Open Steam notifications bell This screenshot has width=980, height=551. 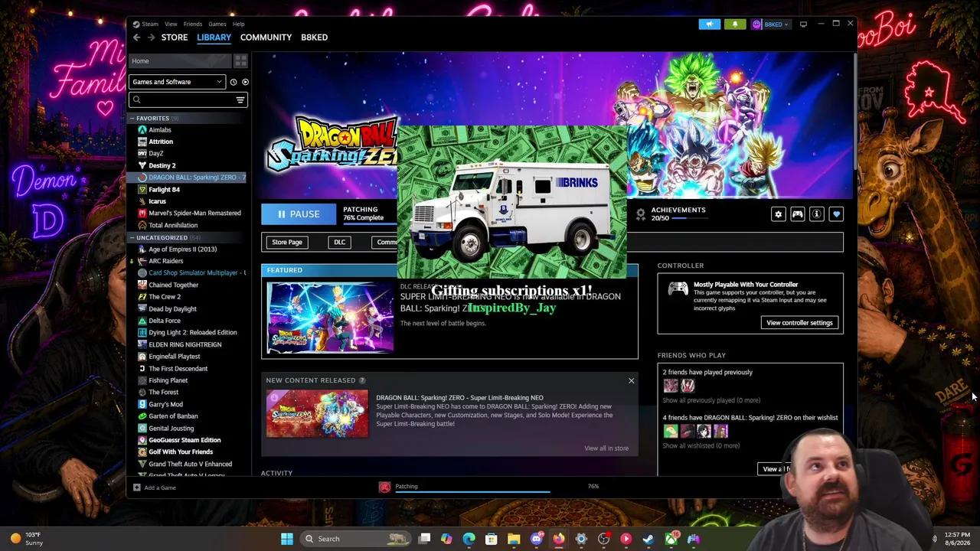click(735, 24)
